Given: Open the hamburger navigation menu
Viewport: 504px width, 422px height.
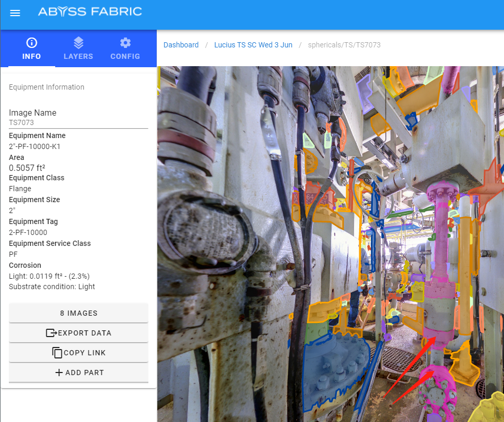Looking at the screenshot, I should click(x=15, y=13).
